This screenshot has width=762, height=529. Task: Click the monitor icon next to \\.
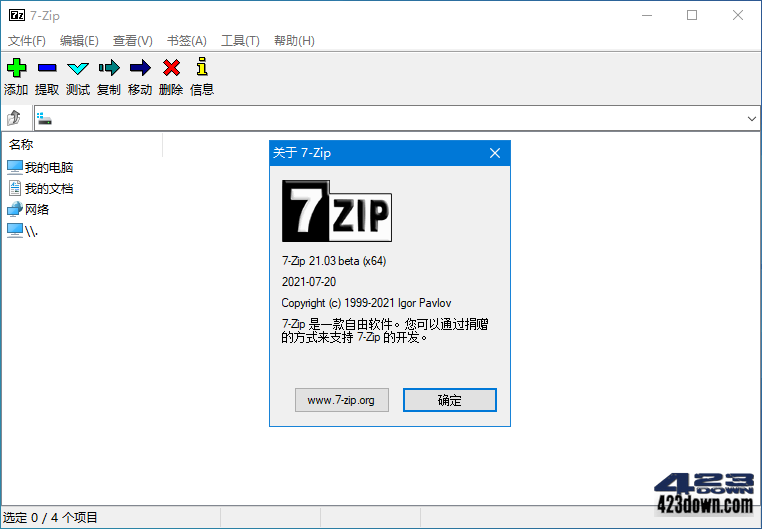[15, 230]
